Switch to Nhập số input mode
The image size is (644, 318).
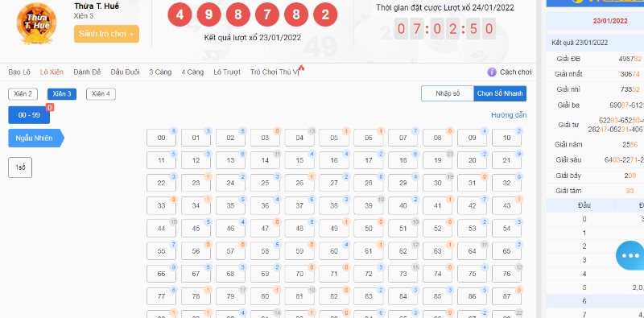[448, 93]
